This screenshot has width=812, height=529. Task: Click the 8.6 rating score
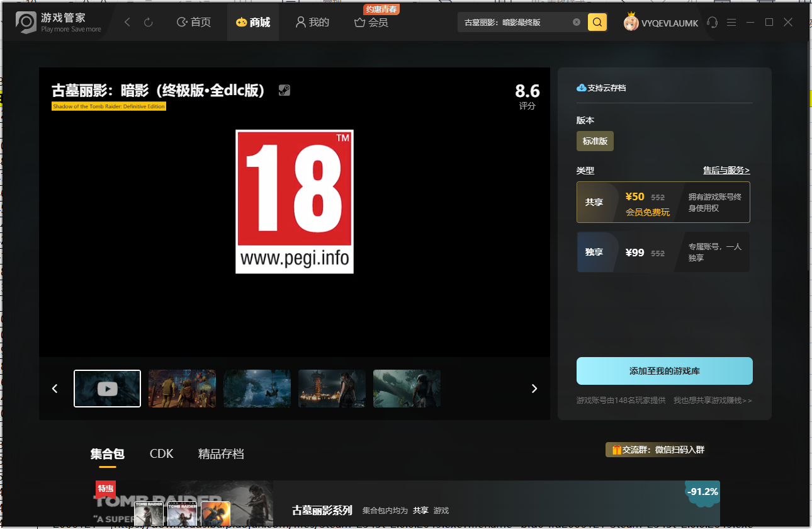pyautogui.click(x=527, y=91)
